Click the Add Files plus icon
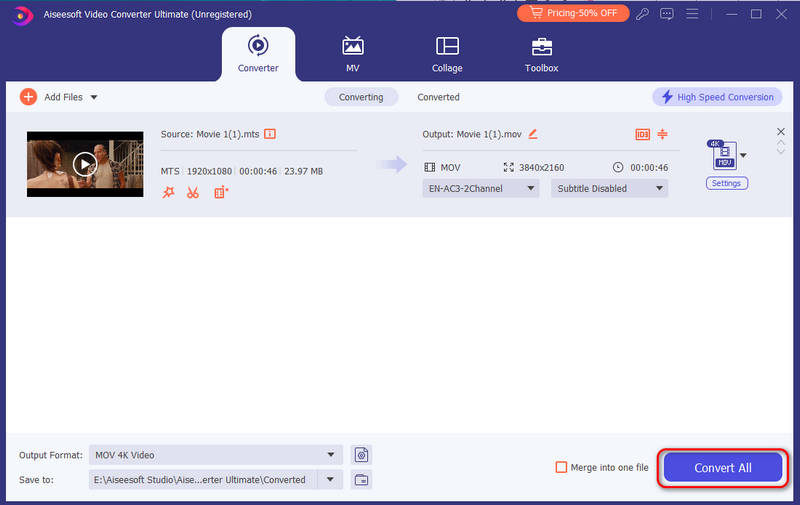Viewport: 800px width, 505px height. tap(29, 97)
